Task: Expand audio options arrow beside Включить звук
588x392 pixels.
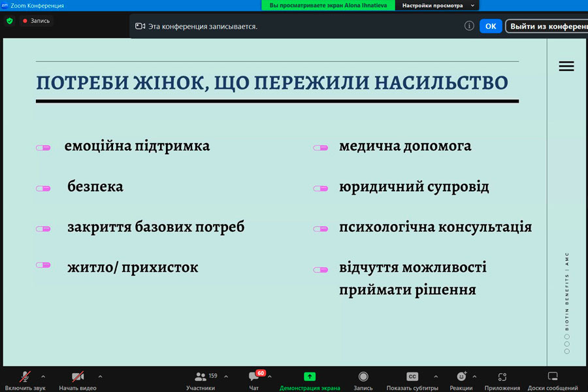Action: pos(43,376)
